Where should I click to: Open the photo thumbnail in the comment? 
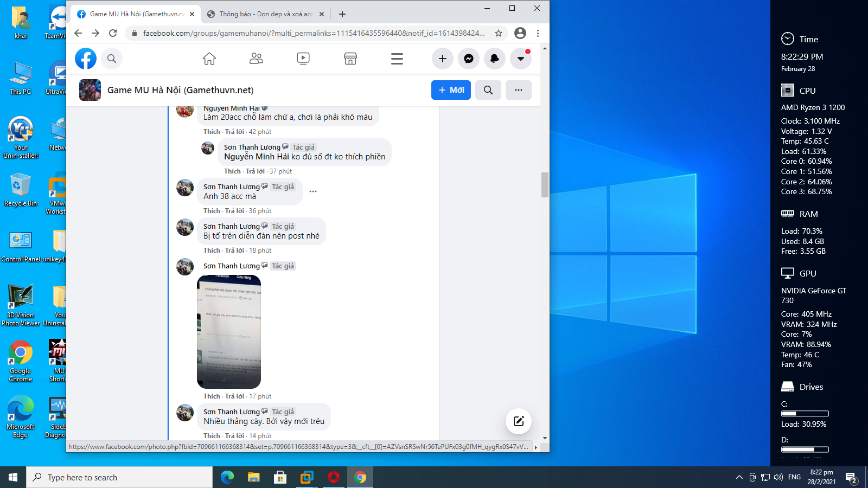229,331
